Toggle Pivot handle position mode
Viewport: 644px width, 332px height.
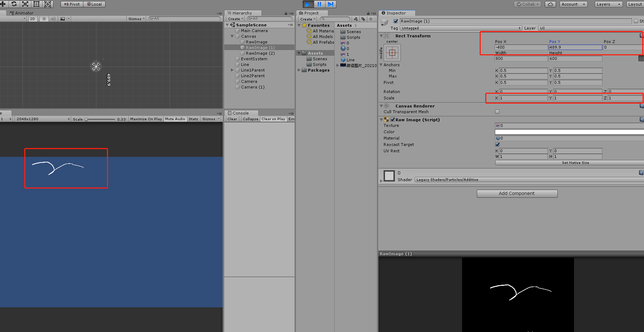(x=72, y=4)
